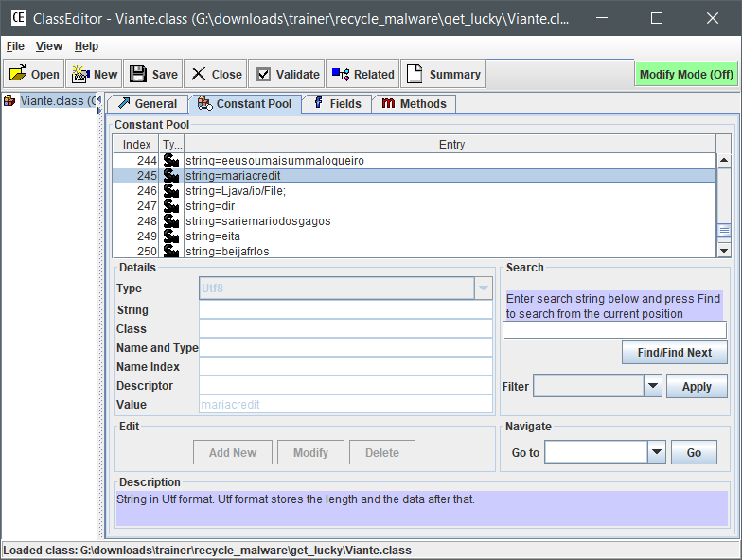Click the Apply filter button

point(697,386)
